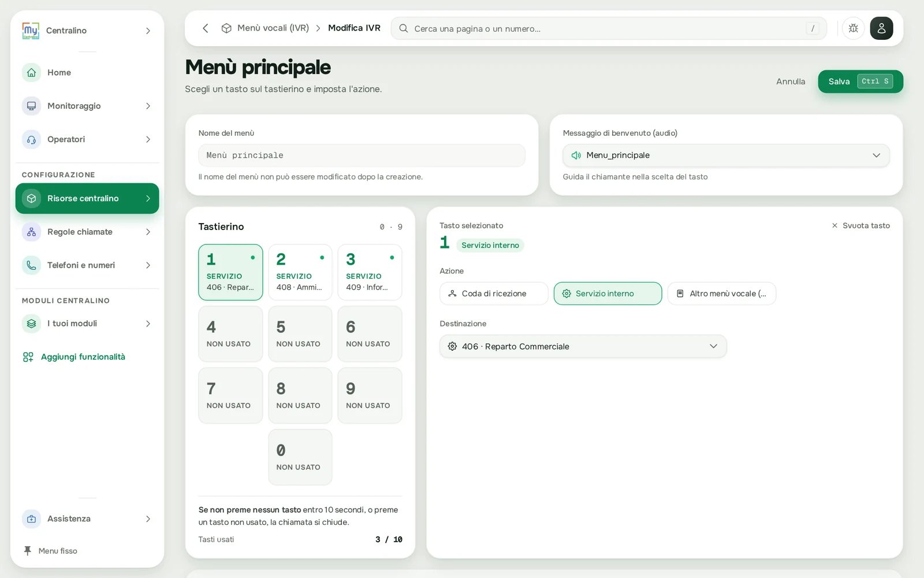Select keypad key 2 Servizio 408
This screenshot has width=924, height=578.
click(x=300, y=272)
